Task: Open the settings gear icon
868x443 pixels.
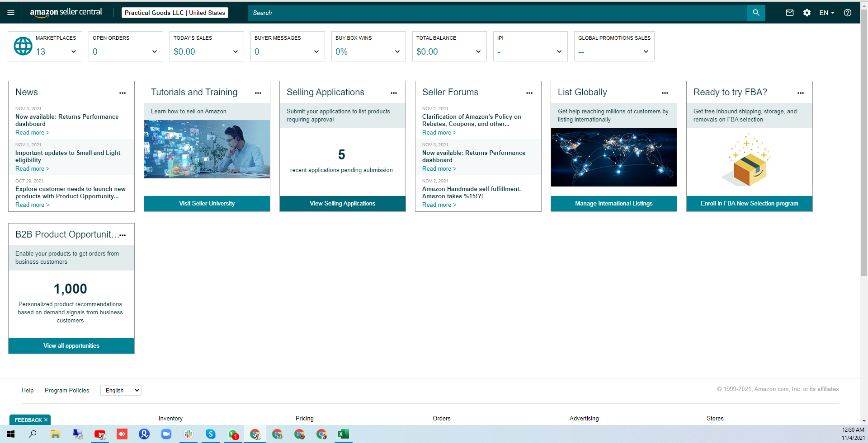Action: [807, 13]
